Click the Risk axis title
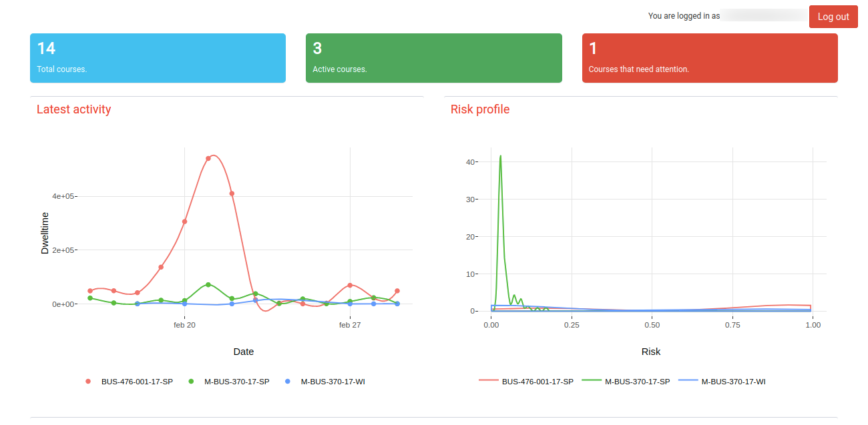 651,352
